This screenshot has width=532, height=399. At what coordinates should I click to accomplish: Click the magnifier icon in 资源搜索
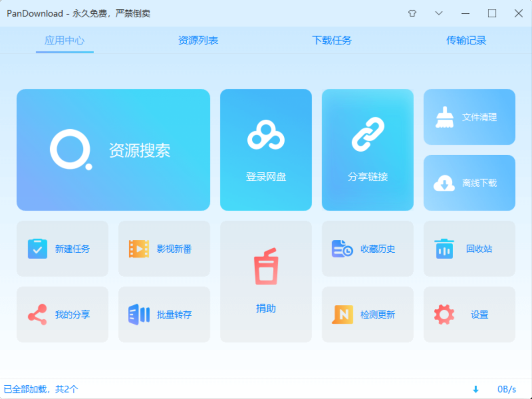coord(71,150)
